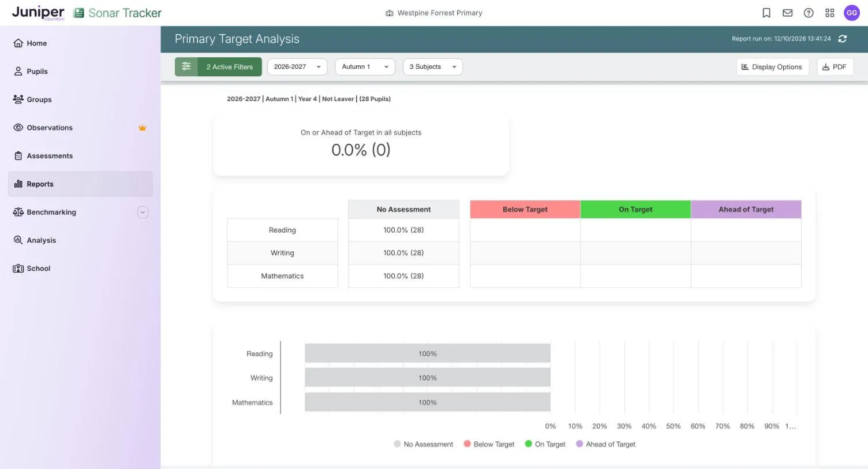
Task: Open the 2026-2027 academic year dropdown
Action: pos(297,66)
